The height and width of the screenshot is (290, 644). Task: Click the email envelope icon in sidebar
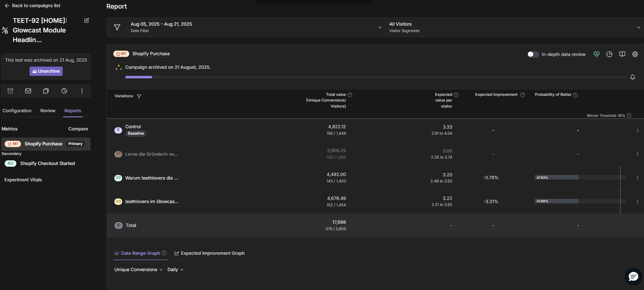[x=28, y=91]
